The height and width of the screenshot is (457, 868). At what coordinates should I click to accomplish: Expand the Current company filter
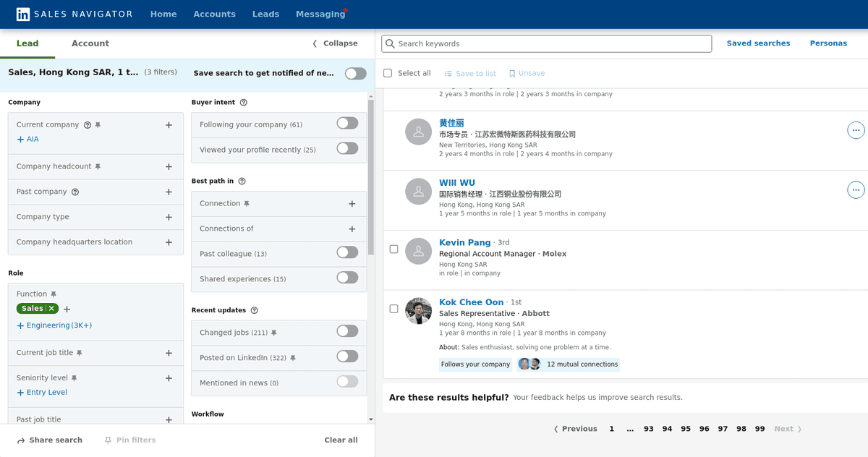169,125
